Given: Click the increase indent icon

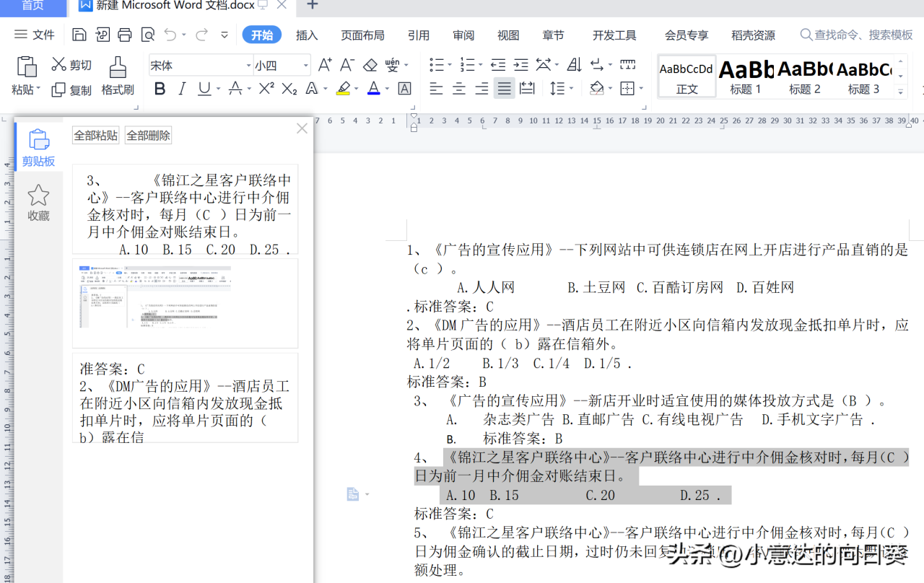Looking at the screenshot, I should pyautogui.click(x=520, y=65).
